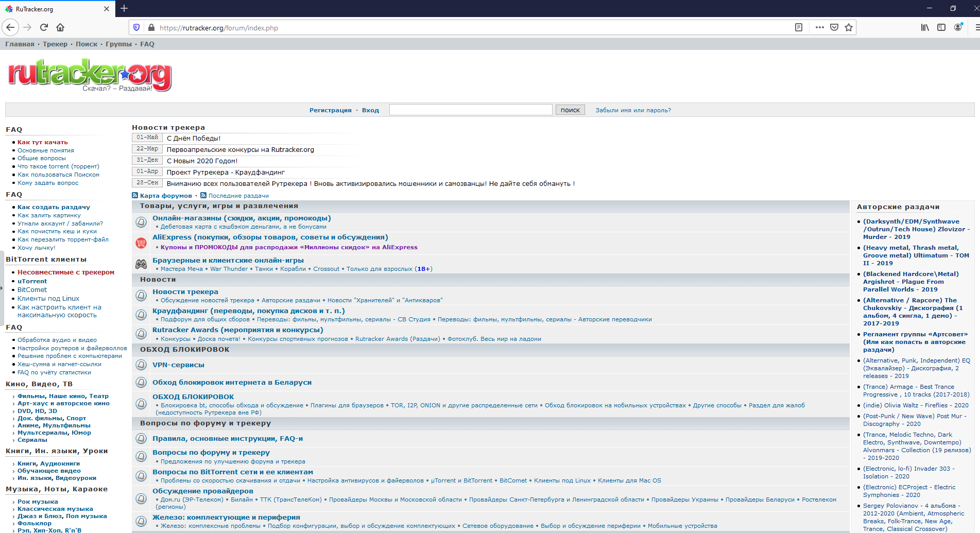Open FAQ in top menu

pyautogui.click(x=147, y=44)
